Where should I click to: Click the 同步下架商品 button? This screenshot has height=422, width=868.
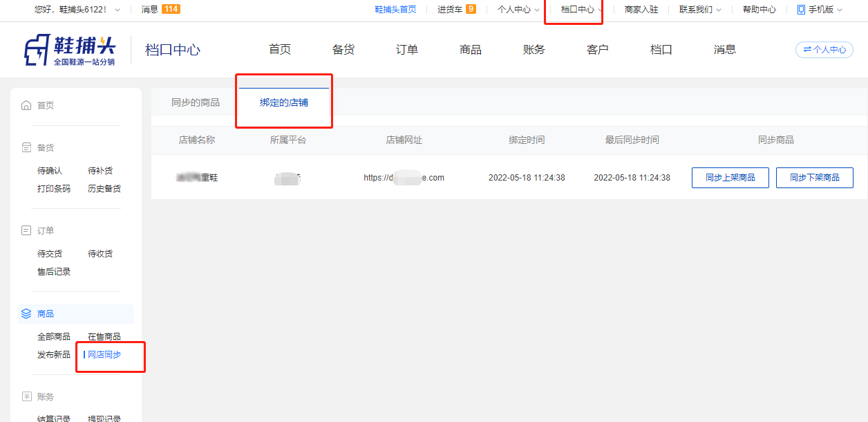[814, 178]
